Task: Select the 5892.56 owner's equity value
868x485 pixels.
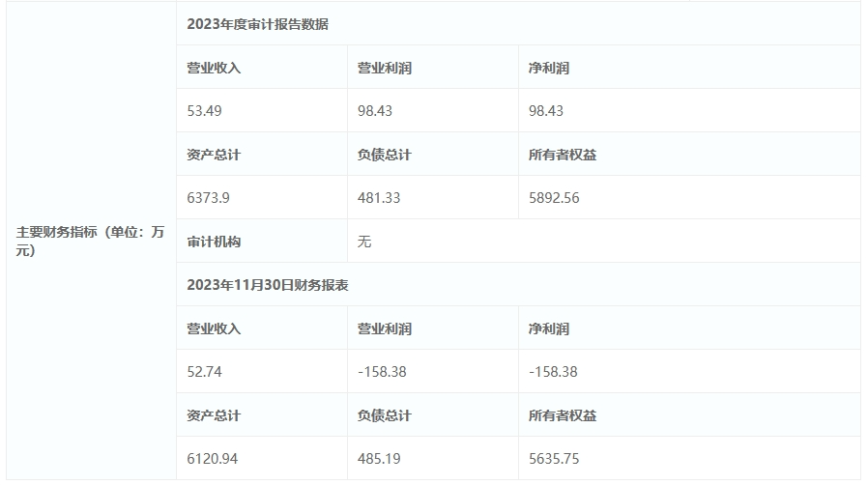Action: (554, 198)
